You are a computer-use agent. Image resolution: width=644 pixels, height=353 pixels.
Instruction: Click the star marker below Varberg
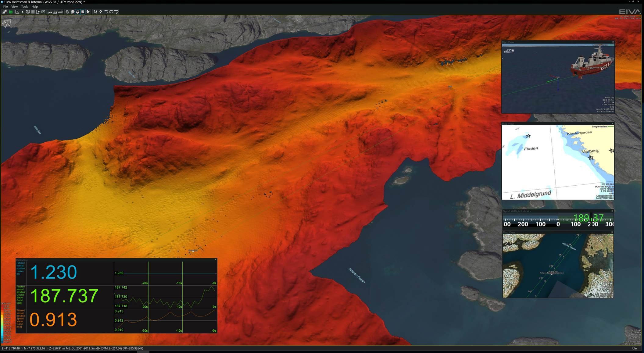(591, 158)
